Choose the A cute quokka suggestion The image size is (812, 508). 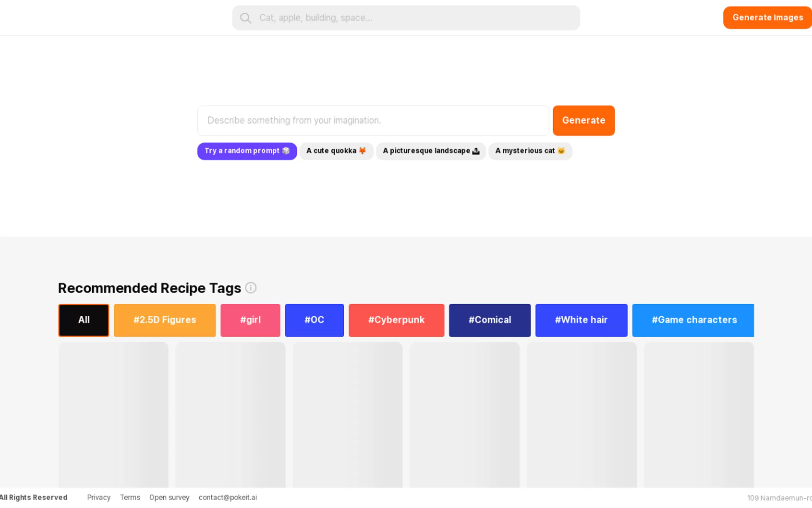pyautogui.click(x=336, y=151)
